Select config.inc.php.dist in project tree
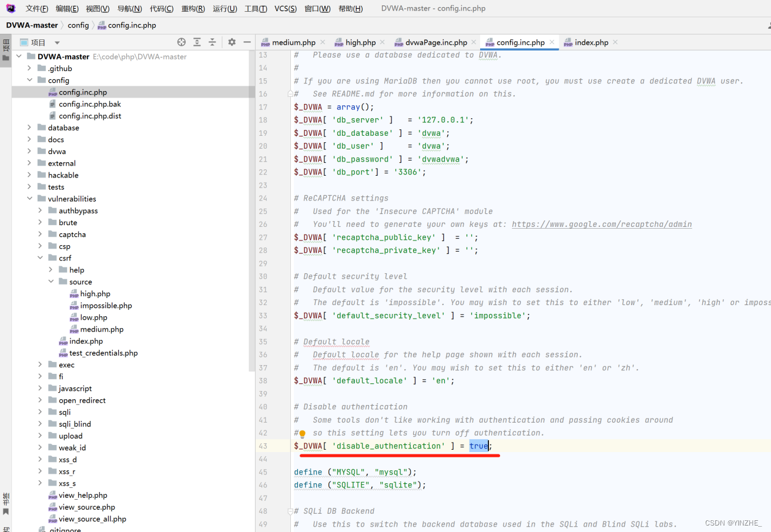Image resolution: width=771 pixels, height=532 pixels. pyautogui.click(x=90, y=116)
